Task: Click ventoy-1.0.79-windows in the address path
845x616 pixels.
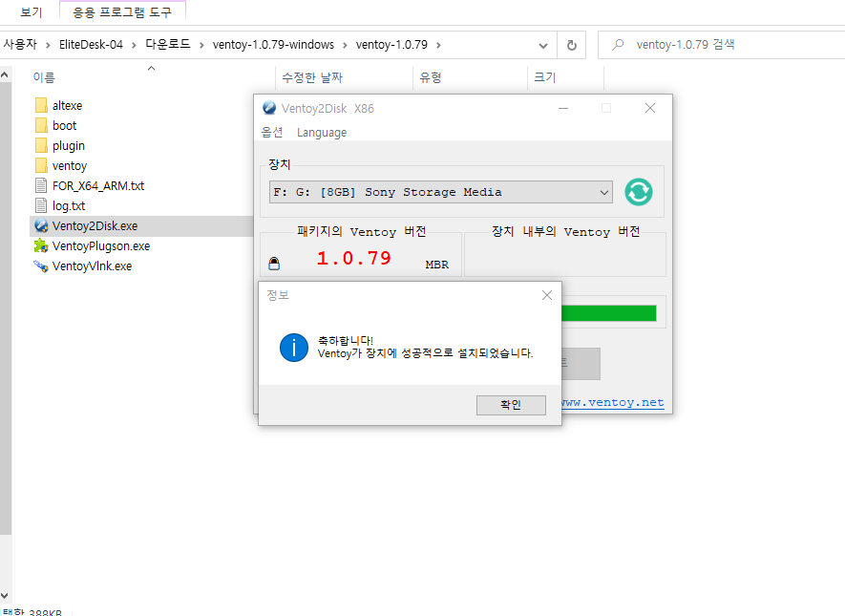Action: click(x=273, y=45)
